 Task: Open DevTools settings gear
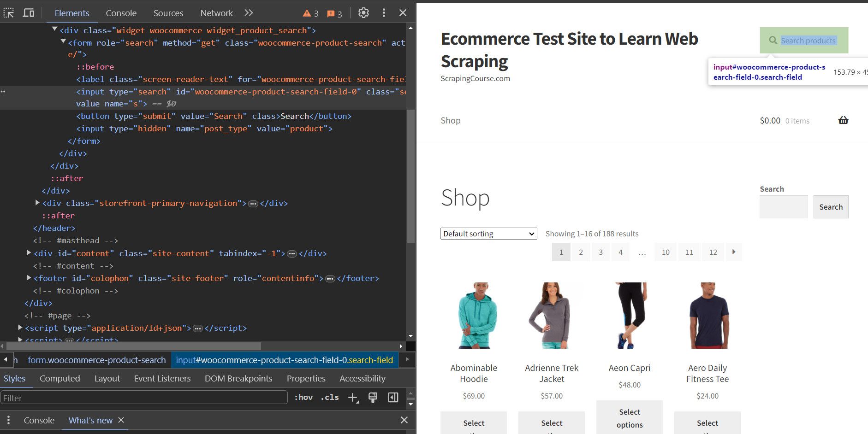(363, 13)
